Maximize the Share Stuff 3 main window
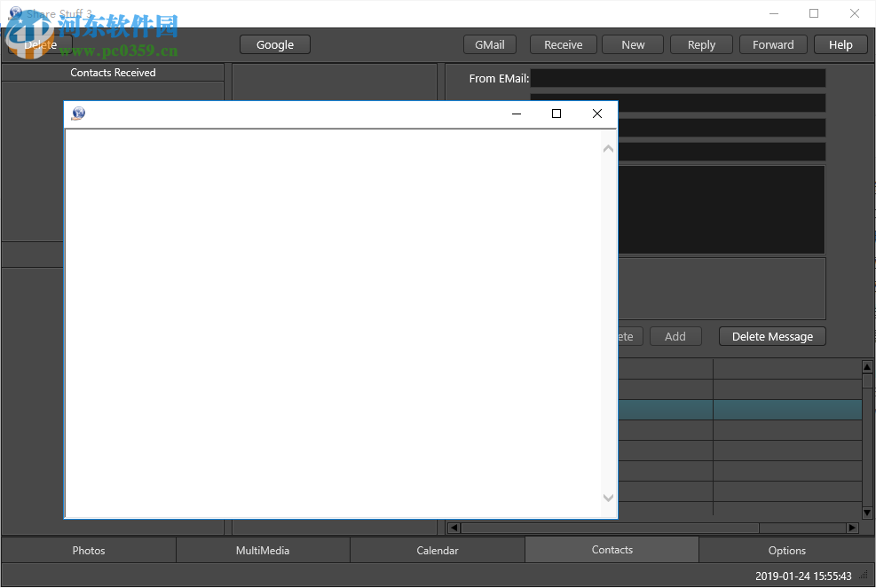The height and width of the screenshot is (588, 876). tap(814, 13)
